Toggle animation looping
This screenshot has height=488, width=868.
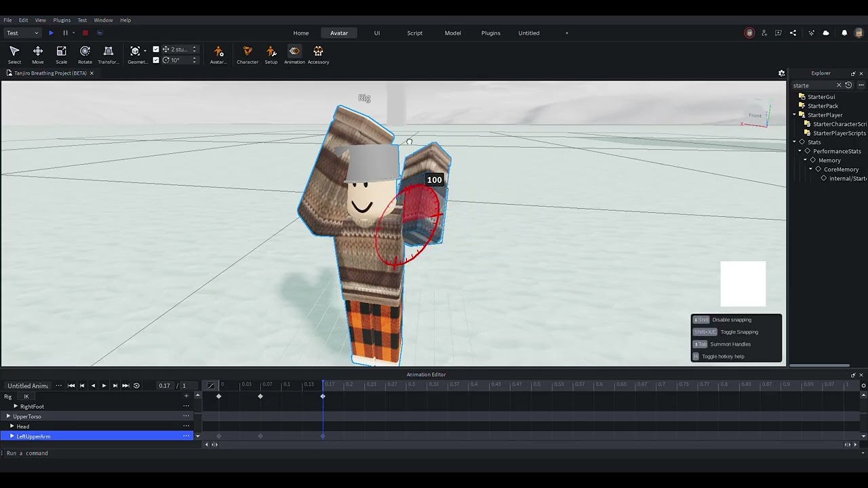(x=136, y=386)
